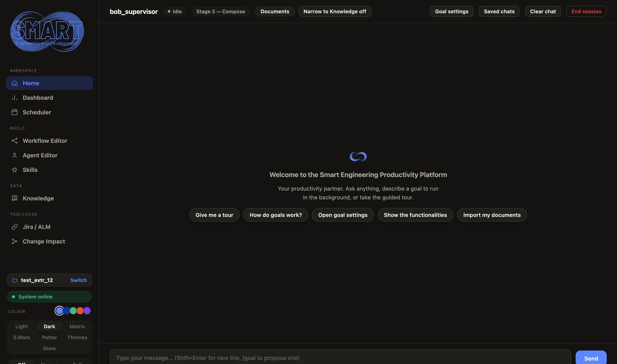Select the Light theme
Viewport: 617px width, 364px height.
coord(22,327)
